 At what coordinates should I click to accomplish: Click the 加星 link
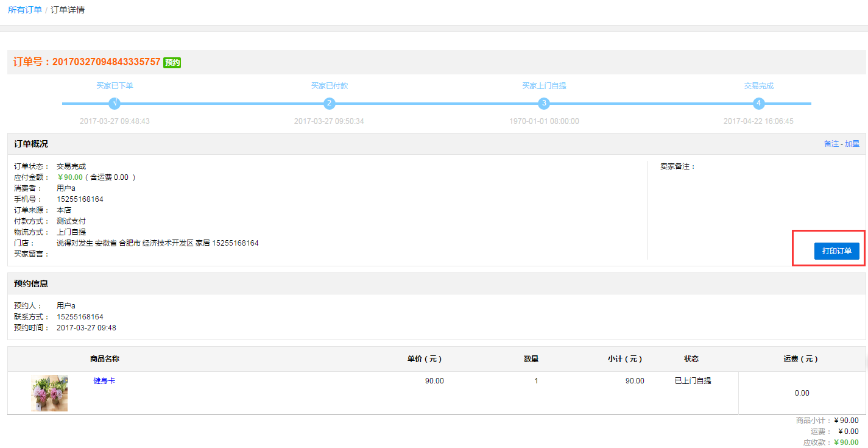(x=852, y=144)
